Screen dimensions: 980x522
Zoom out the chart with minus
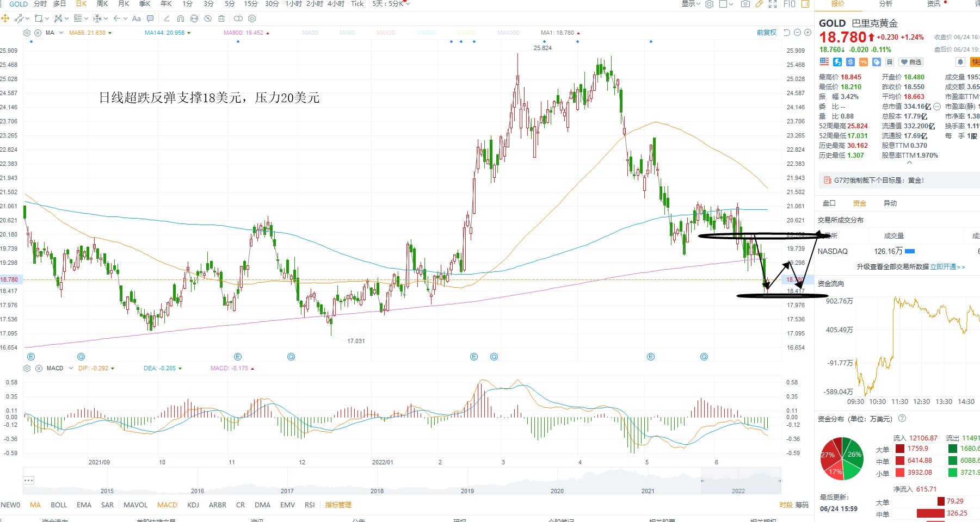[x=797, y=33]
